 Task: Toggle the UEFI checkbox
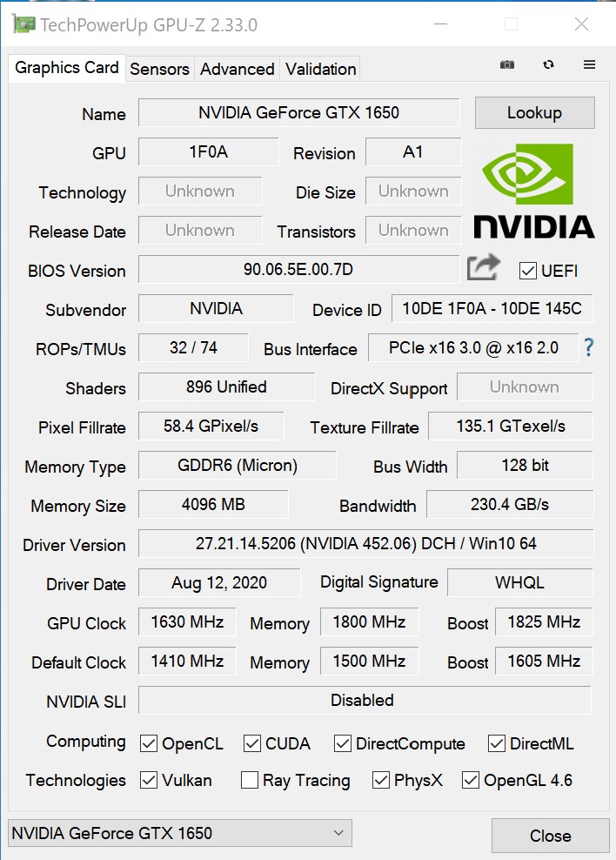[527, 271]
